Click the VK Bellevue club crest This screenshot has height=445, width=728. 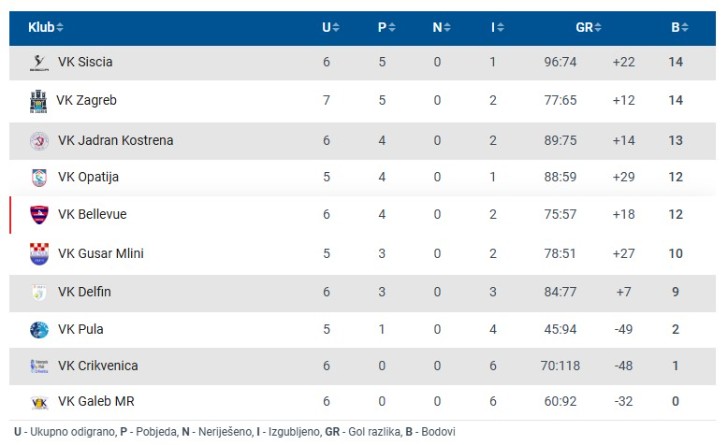pos(39,215)
